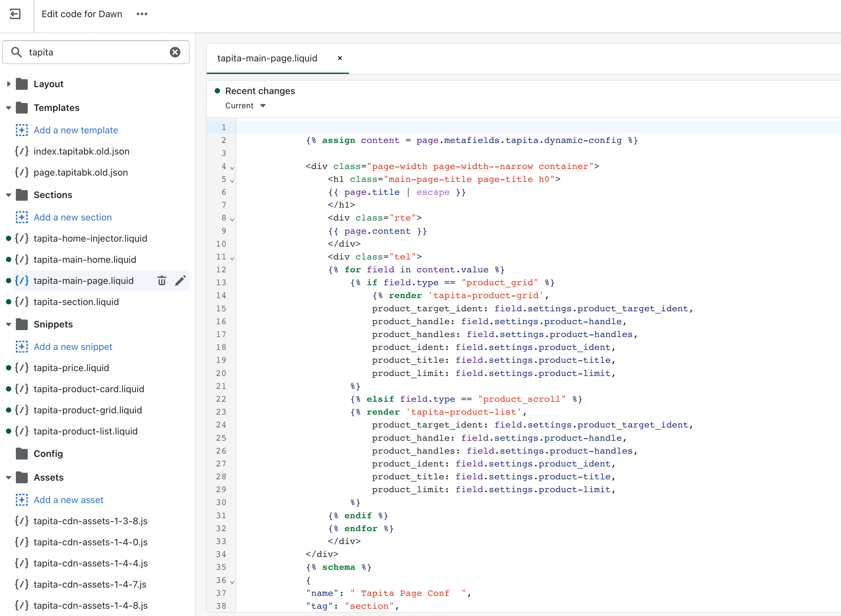The image size is (841, 616).
Task: Clear the tapita search with X icon
Action: (175, 52)
